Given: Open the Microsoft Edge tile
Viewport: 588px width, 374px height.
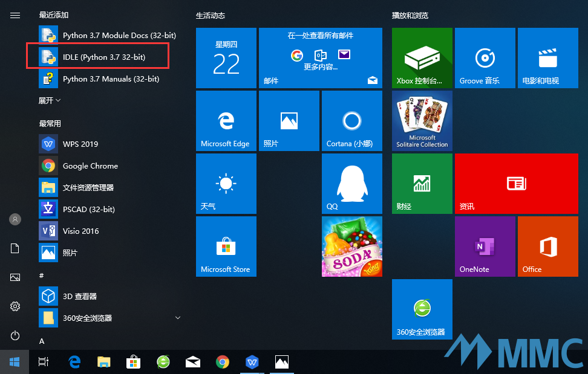Looking at the screenshot, I should pyautogui.click(x=226, y=121).
